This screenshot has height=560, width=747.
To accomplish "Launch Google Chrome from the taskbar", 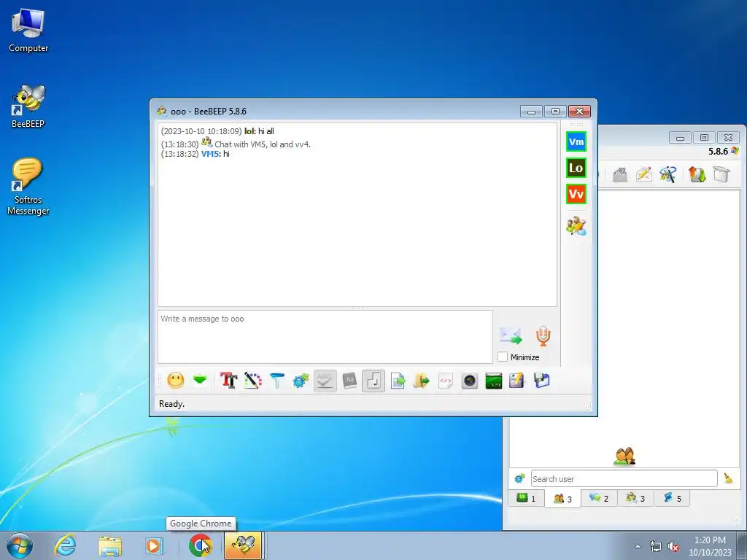I will coord(200,545).
